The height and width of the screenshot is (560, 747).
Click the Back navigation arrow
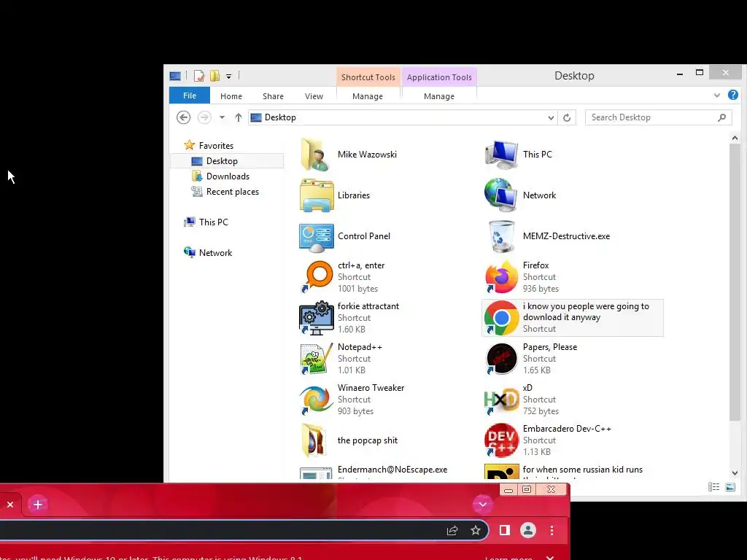[x=183, y=117]
